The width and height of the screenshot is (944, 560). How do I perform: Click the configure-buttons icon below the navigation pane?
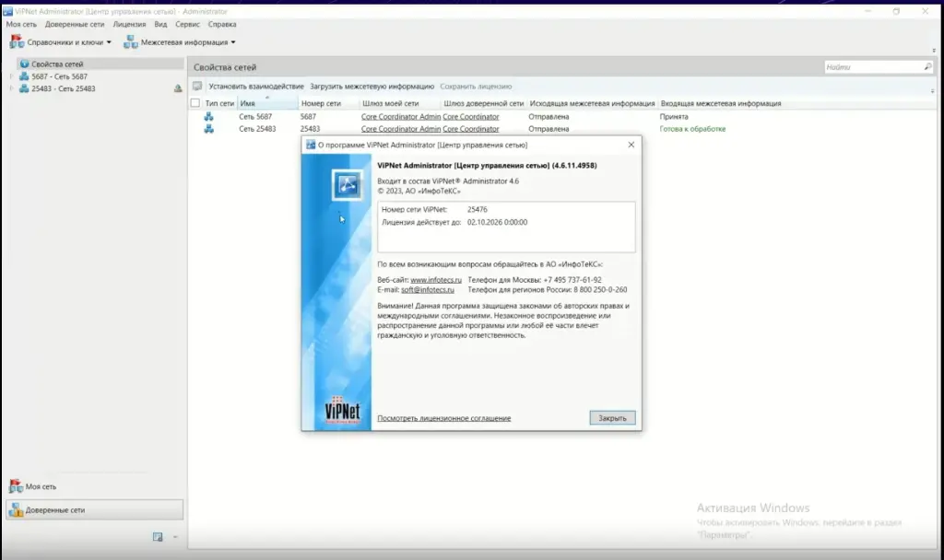[x=157, y=536]
